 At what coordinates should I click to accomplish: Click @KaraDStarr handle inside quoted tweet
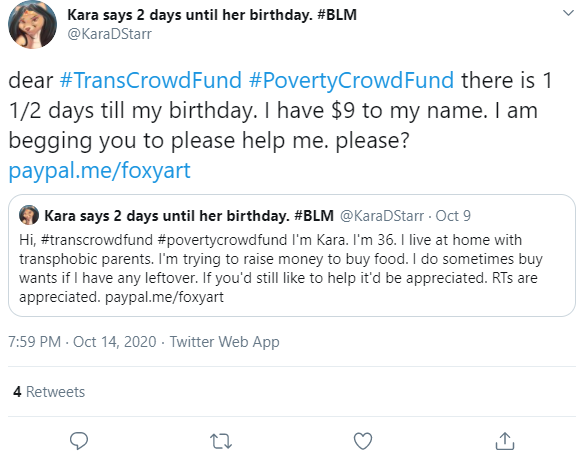pos(382,216)
